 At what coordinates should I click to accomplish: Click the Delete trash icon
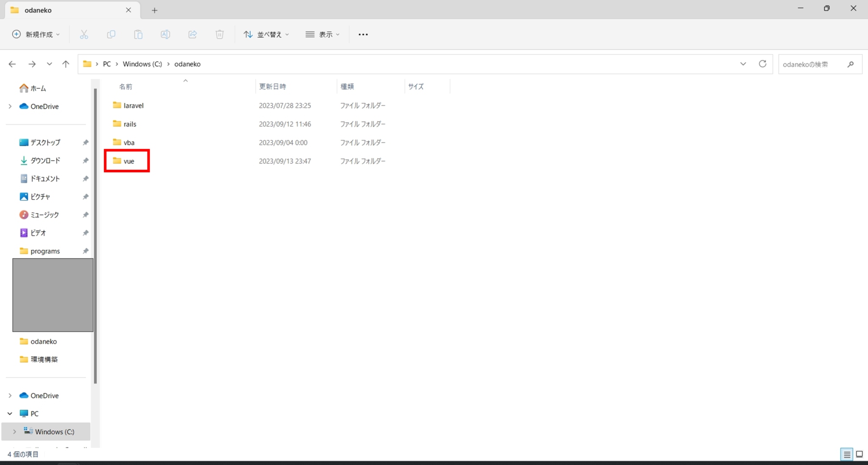click(x=220, y=34)
